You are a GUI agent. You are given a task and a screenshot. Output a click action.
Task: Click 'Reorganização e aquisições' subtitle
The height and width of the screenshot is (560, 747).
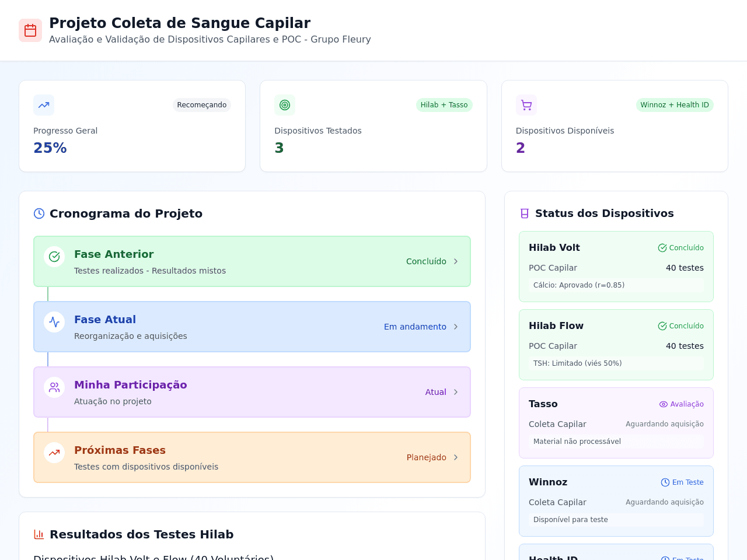coord(131,336)
